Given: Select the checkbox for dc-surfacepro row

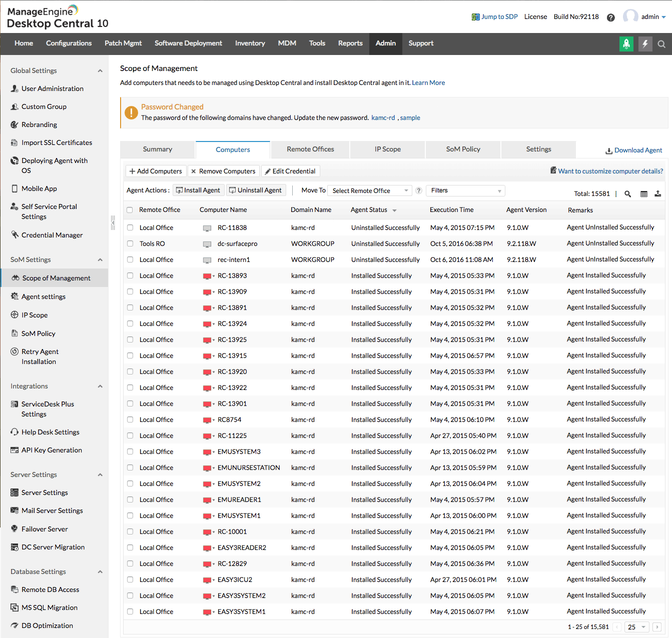Looking at the screenshot, I should coord(130,243).
